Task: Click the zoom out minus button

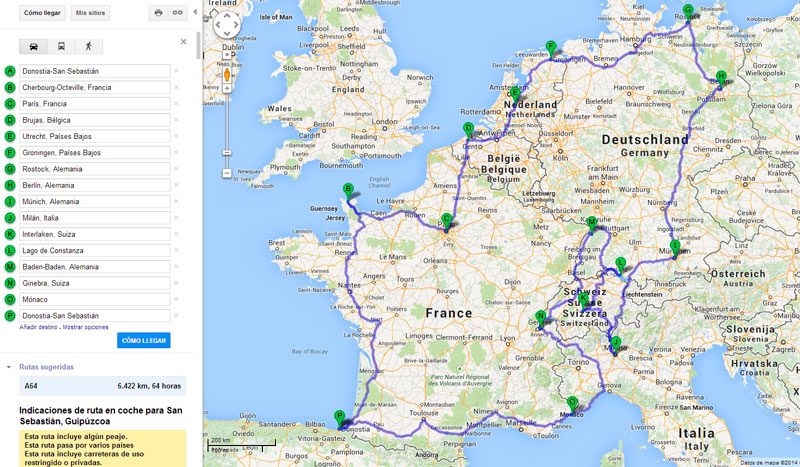Action: point(227,173)
